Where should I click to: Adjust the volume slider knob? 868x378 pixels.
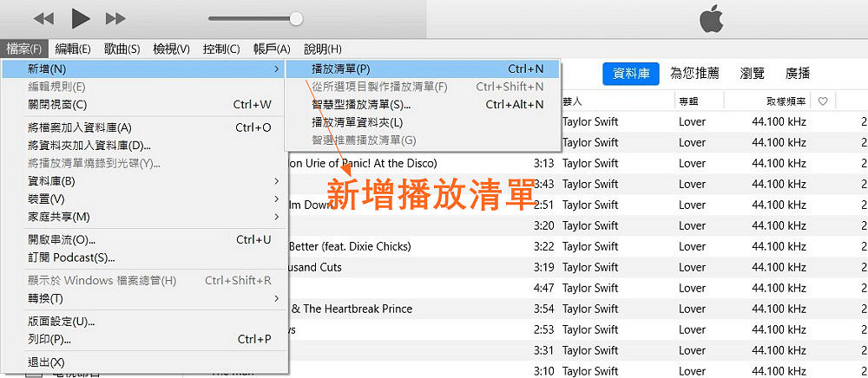(296, 18)
